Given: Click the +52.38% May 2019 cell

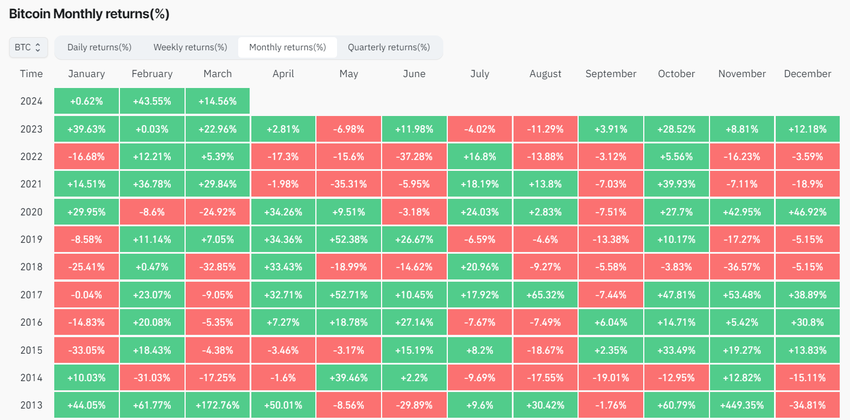Looking at the screenshot, I should pos(348,240).
